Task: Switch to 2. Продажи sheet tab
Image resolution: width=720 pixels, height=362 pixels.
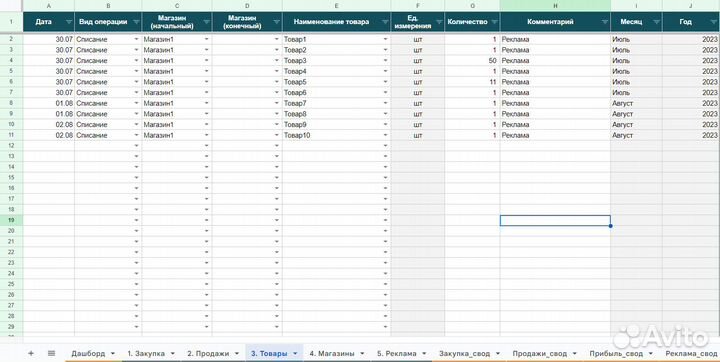Action: tap(208, 353)
